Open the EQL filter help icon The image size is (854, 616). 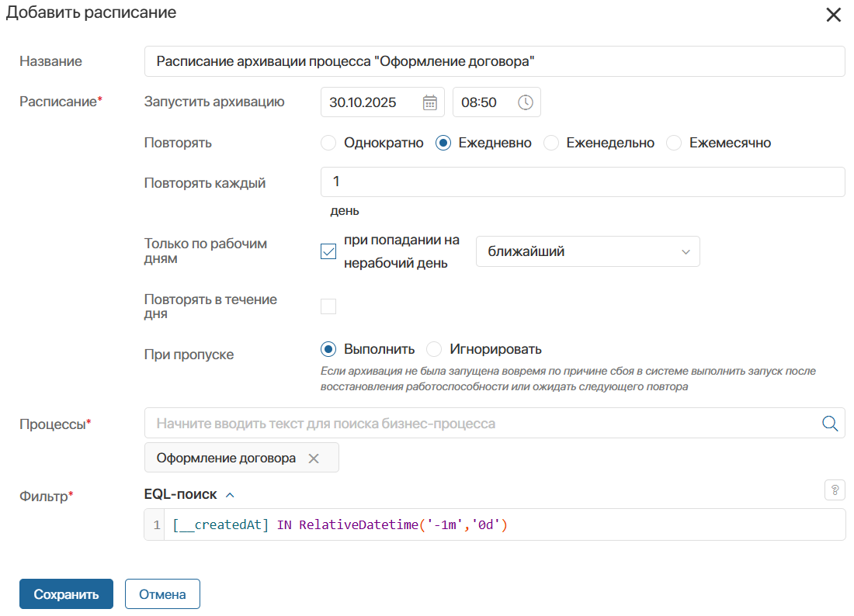point(835,490)
